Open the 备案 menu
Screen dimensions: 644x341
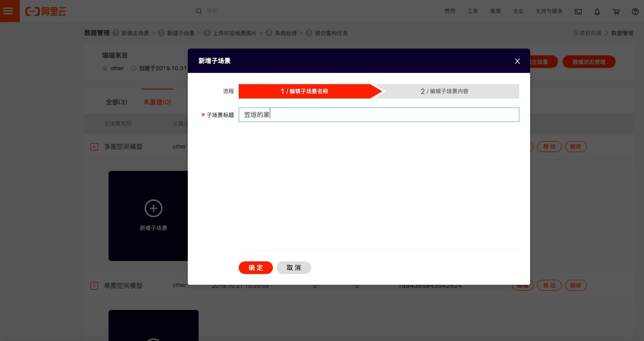pos(495,11)
